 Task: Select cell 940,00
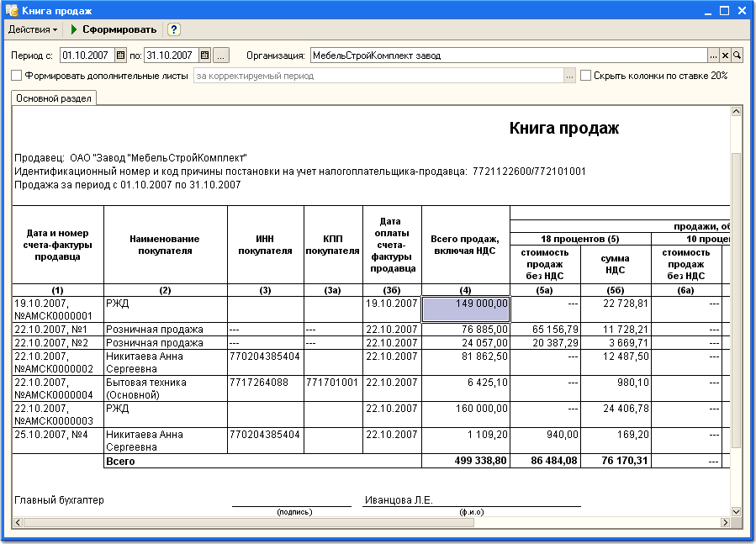click(x=545, y=441)
